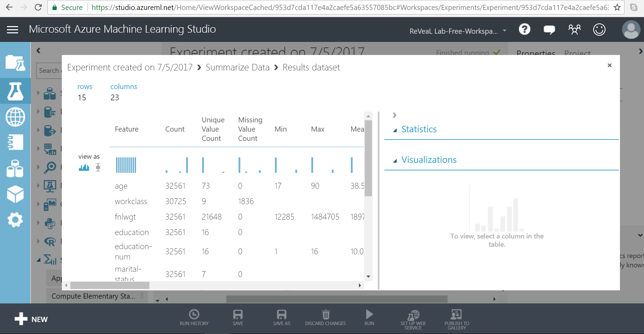Click the NEW plus button

coord(31,319)
